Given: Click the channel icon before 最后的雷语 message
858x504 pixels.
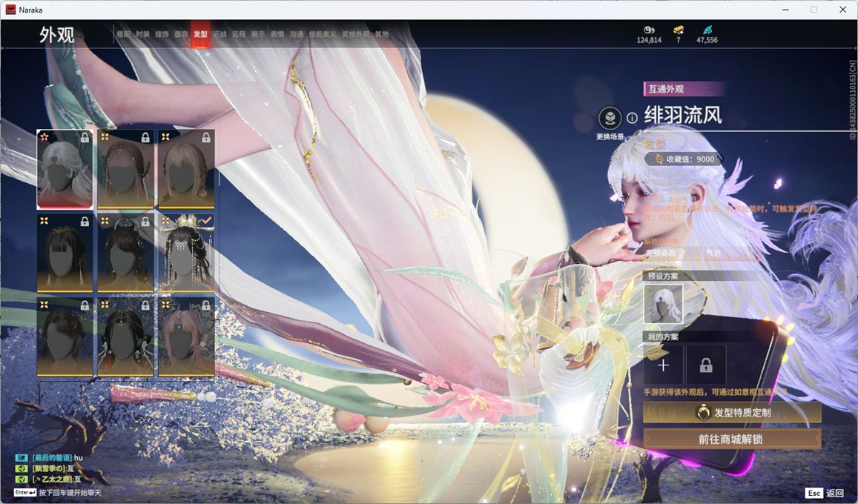Looking at the screenshot, I should 22,457.
